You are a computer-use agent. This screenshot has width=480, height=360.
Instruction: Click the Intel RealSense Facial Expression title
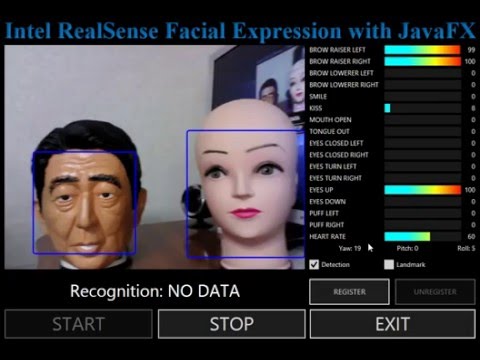point(240,31)
